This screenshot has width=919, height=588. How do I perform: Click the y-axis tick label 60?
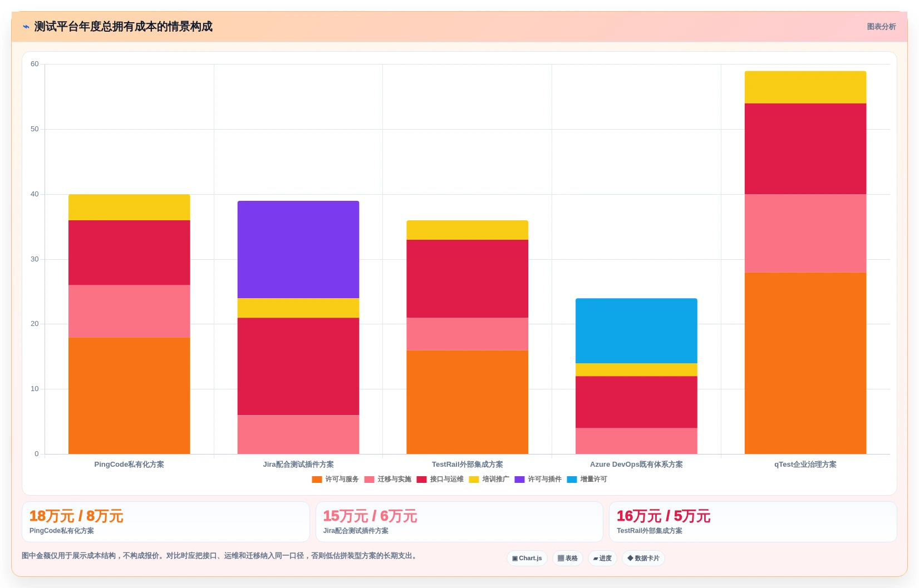click(x=35, y=64)
